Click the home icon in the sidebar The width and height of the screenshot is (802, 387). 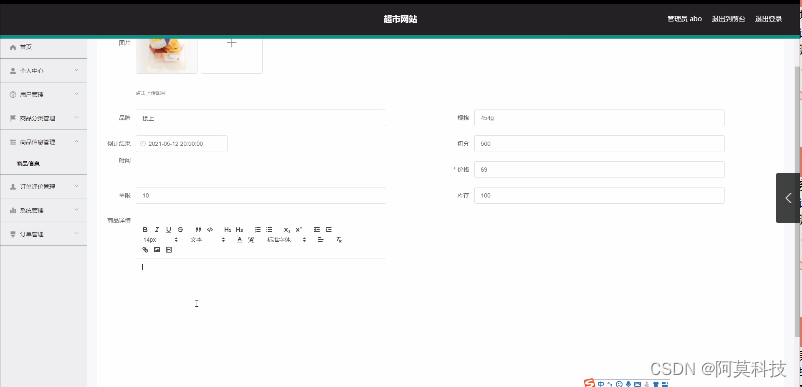[x=13, y=47]
